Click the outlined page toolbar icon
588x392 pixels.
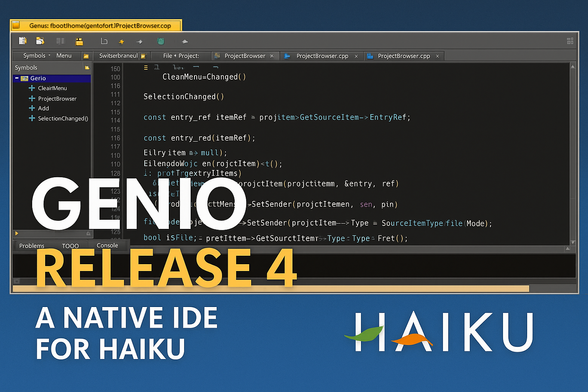click(104, 41)
